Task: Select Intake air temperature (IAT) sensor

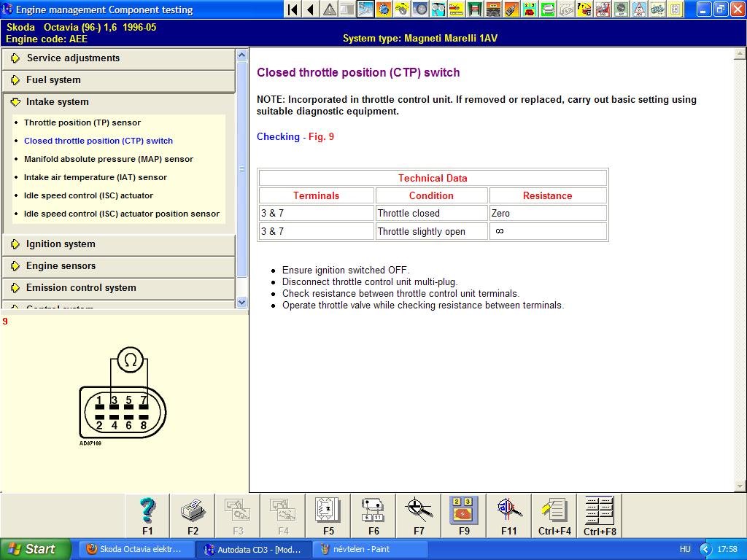Action: [x=96, y=177]
